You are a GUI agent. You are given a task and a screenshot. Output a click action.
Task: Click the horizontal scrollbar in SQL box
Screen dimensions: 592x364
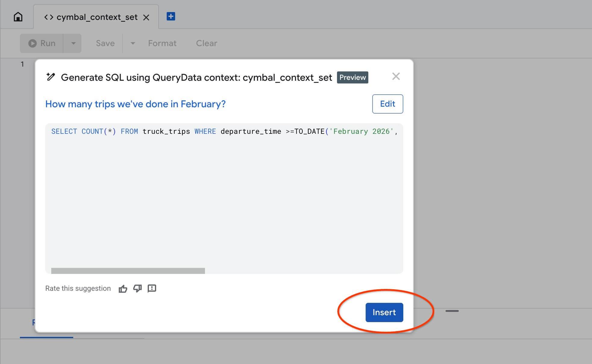128,271
